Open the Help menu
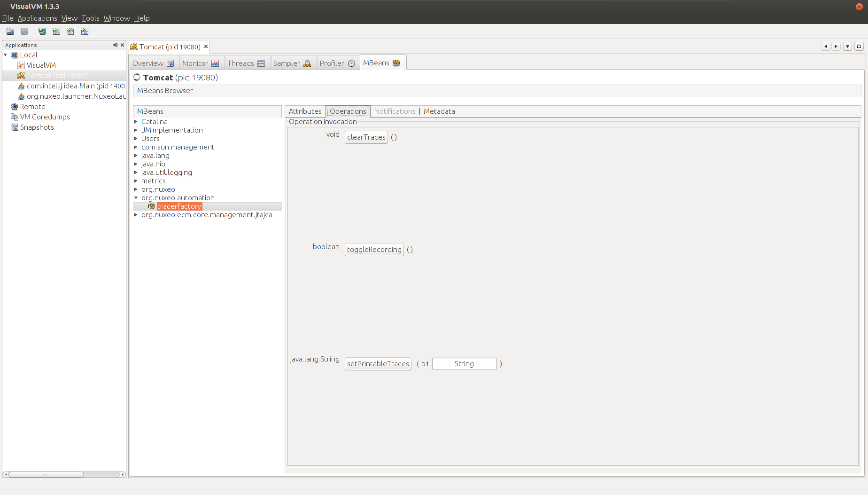This screenshot has height=495, width=868. click(142, 18)
